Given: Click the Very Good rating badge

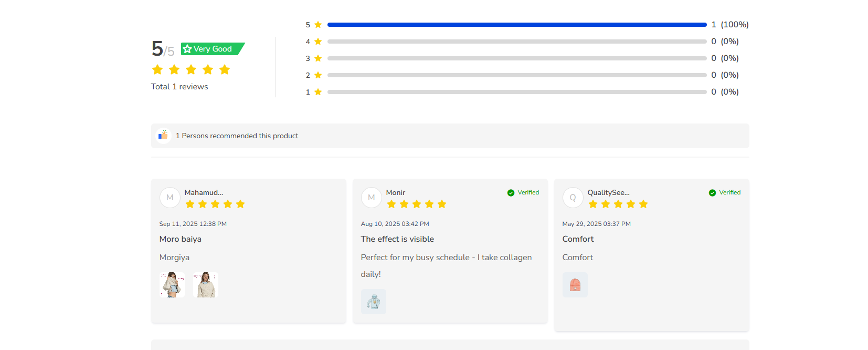Looking at the screenshot, I should tap(213, 49).
